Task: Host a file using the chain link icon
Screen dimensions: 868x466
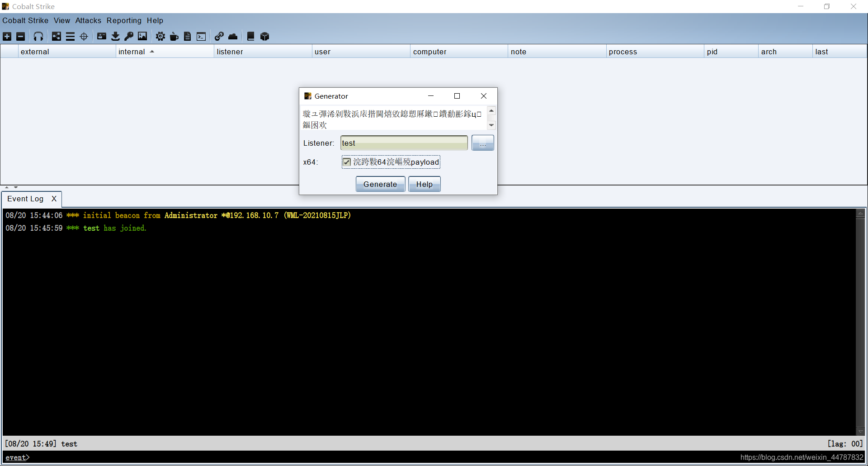Action: point(219,37)
